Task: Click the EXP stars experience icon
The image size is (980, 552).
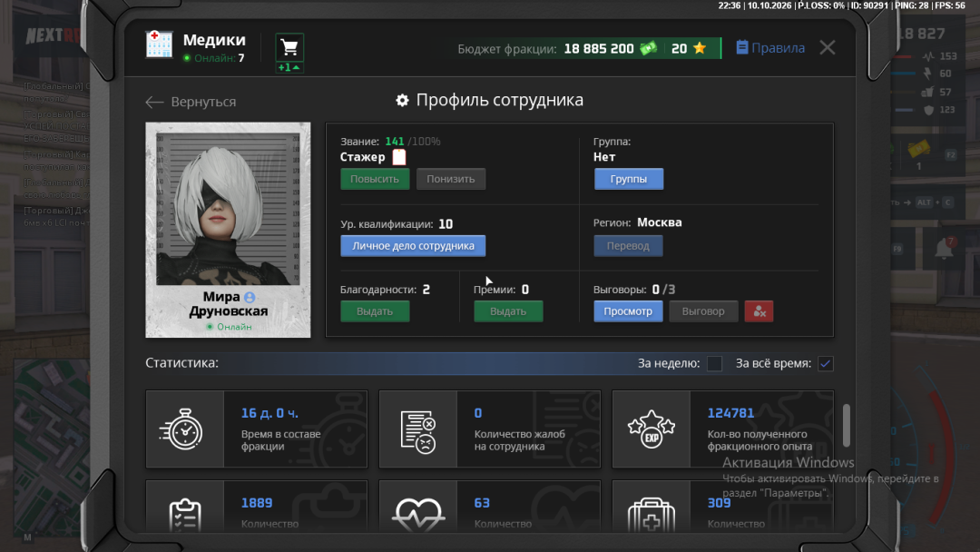Action: (652, 429)
